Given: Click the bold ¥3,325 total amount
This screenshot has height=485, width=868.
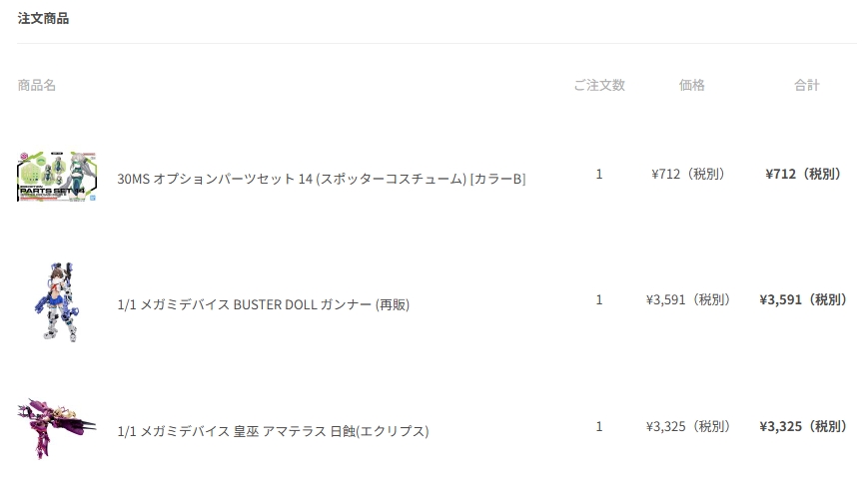Looking at the screenshot, I should [x=803, y=426].
